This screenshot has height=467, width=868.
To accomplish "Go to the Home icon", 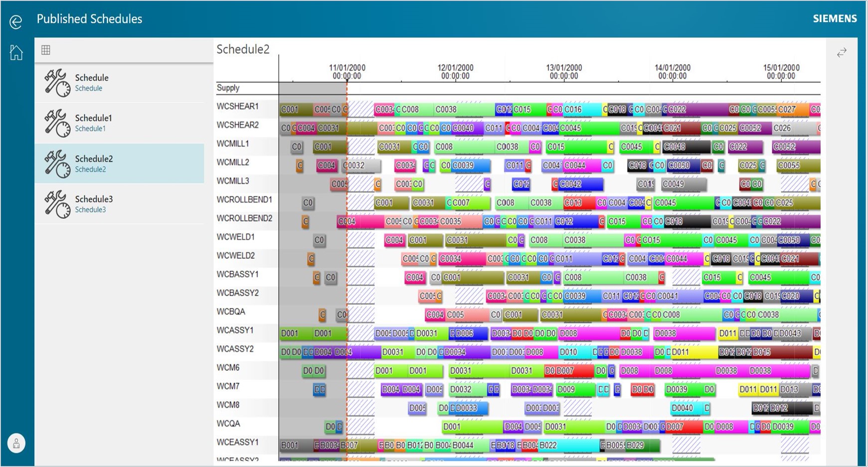I will (x=16, y=52).
